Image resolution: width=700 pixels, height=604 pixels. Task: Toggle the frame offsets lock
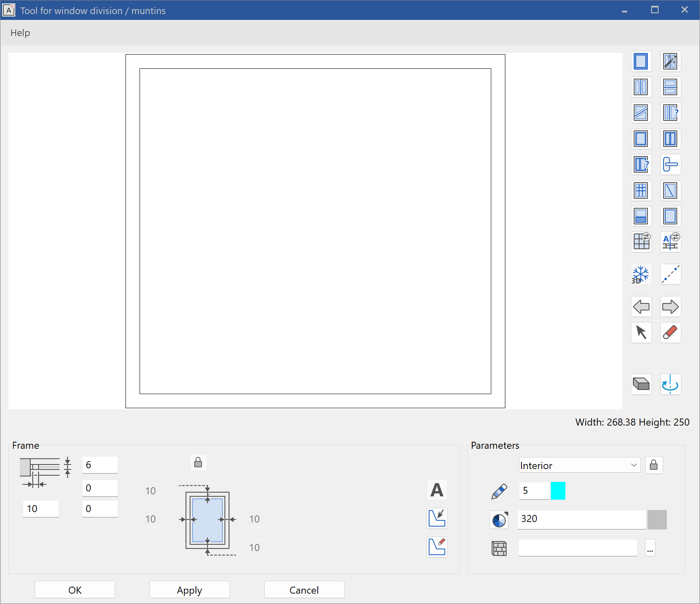pyautogui.click(x=198, y=462)
